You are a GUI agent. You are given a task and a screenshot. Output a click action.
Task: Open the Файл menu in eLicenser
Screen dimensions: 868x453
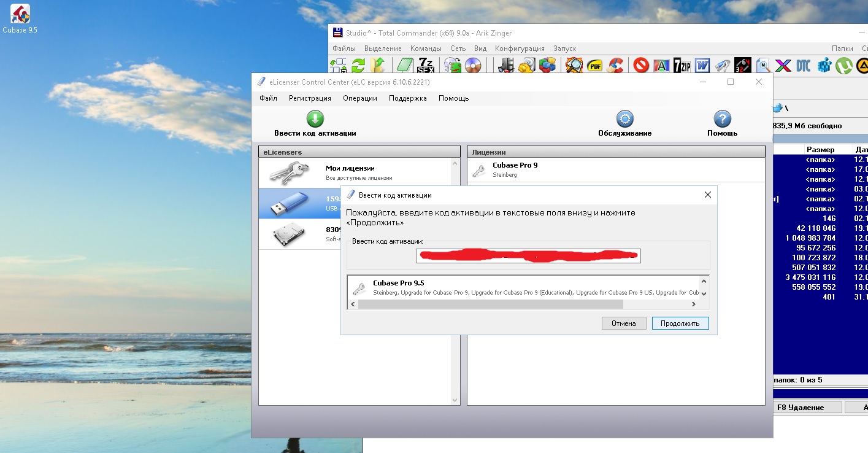point(268,98)
